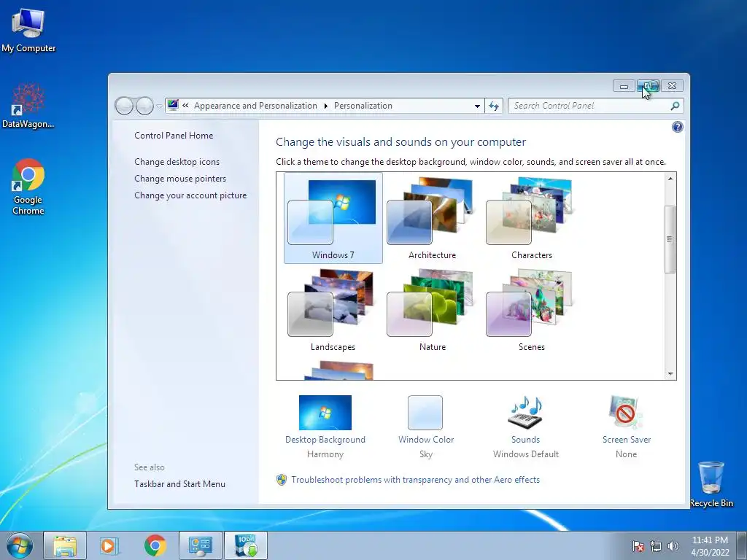Open Screen Saver settings

pos(626,427)
